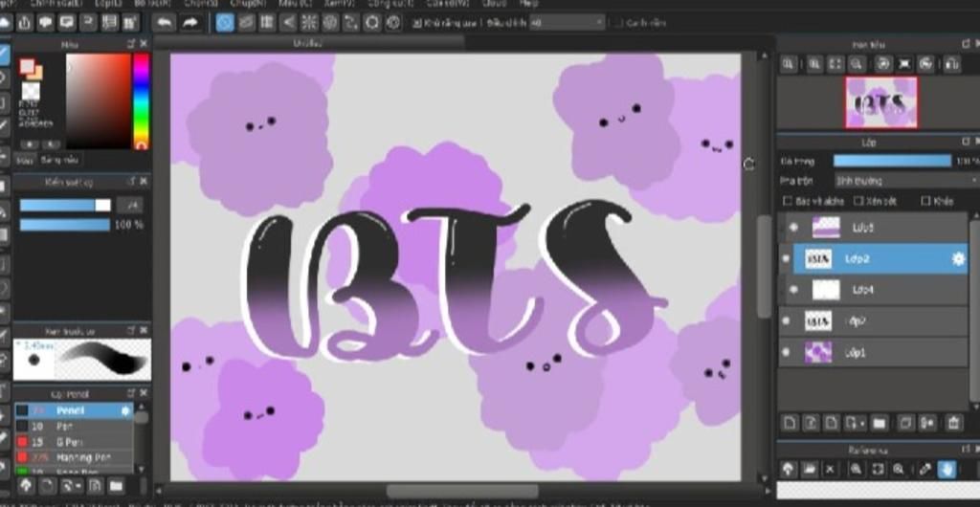Open the Điều chỉnh correction dropdown

coord(568,23)
